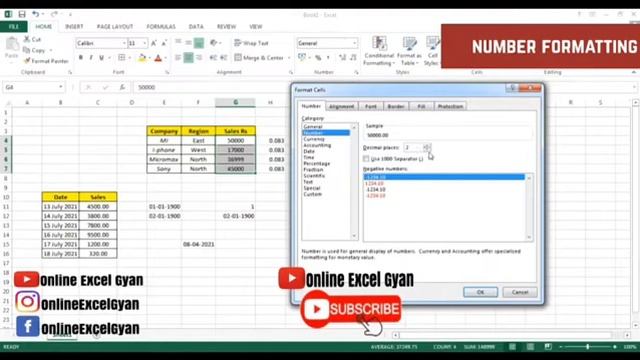Toggle Bold formatting

coord(81,58)
